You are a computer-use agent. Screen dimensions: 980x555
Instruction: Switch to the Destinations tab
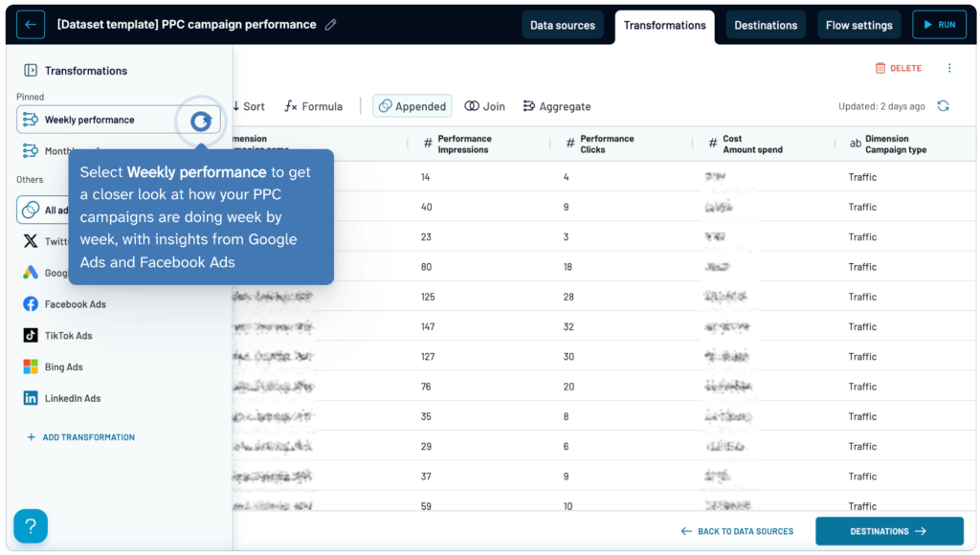point(765,26)
